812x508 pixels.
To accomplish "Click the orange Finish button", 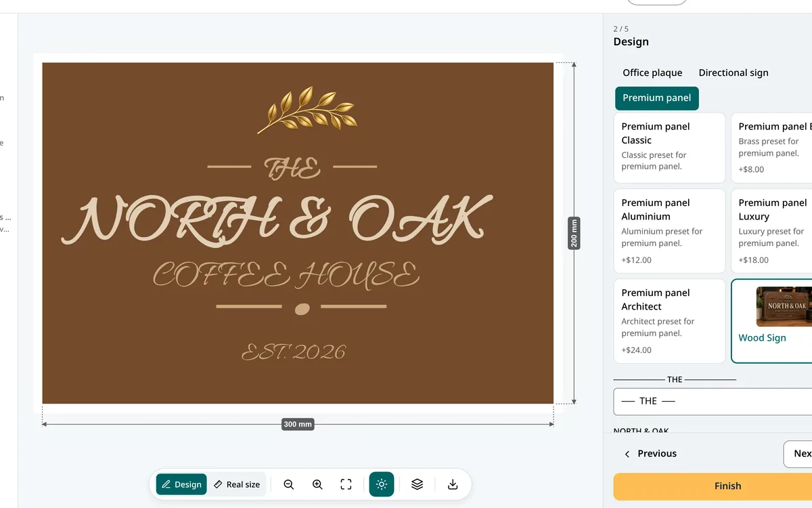I will [713, 486].
